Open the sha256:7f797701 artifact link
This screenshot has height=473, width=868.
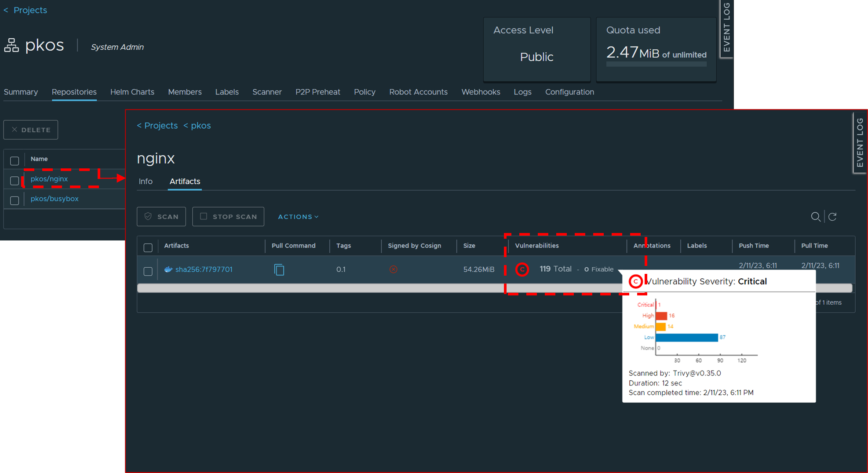(x=204, y=269)
